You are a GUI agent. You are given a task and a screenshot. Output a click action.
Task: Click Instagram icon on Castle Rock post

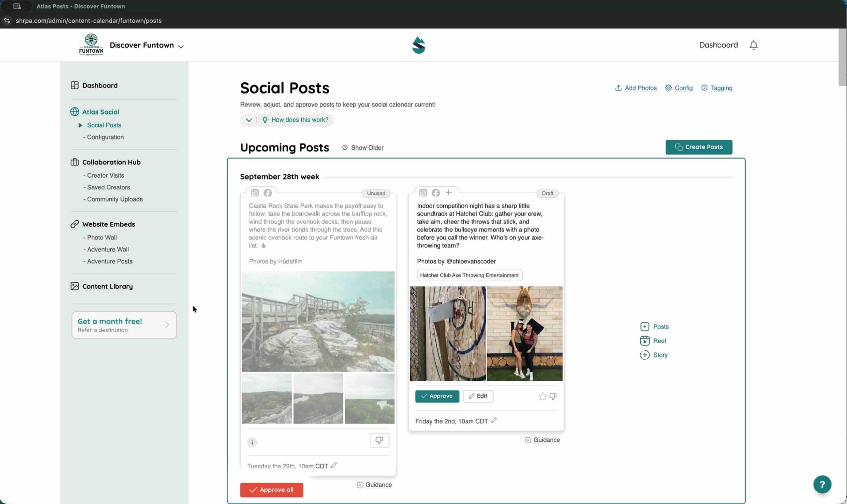255,193
